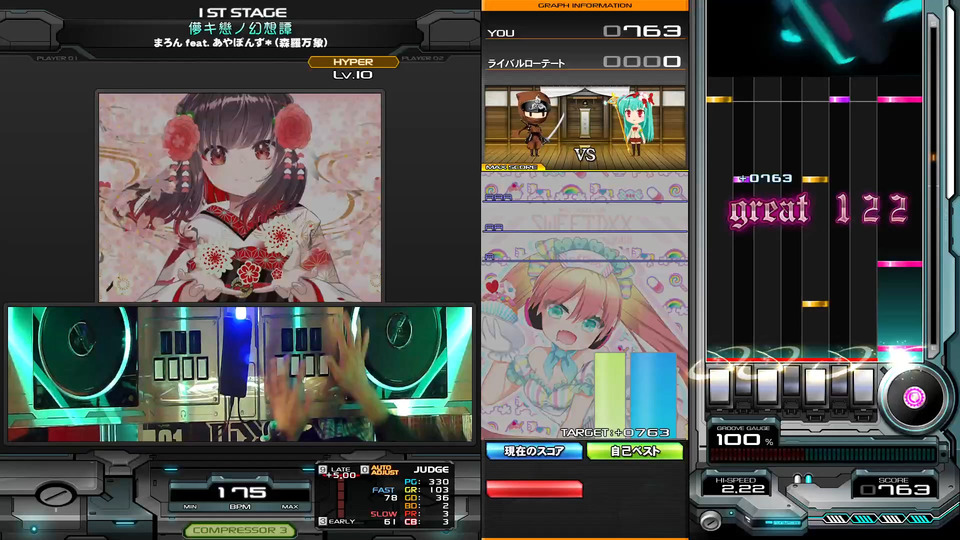Viewport: 960px width, 540px height.
Task: Click the groove gauge meter bar
Action: (x=822, y=454)
